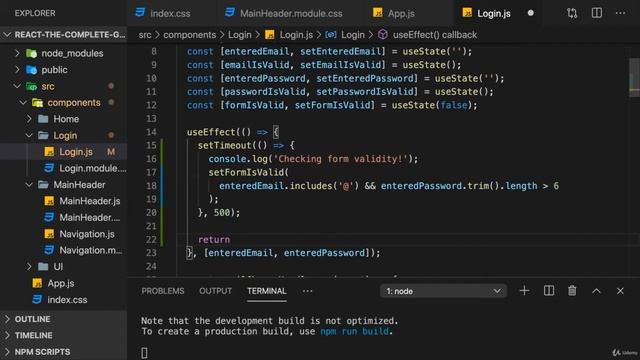Collapse the src folder

[x=17, y=86]
